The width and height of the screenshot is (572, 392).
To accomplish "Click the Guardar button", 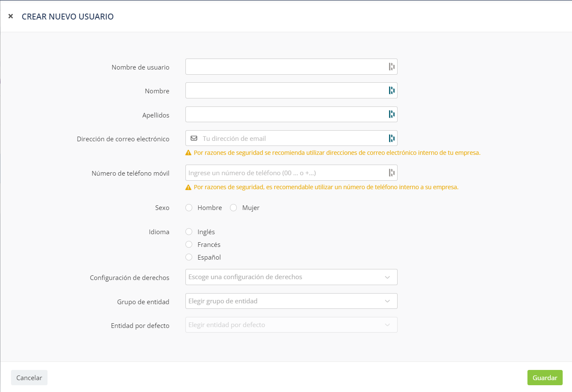I will pos(545,378).
